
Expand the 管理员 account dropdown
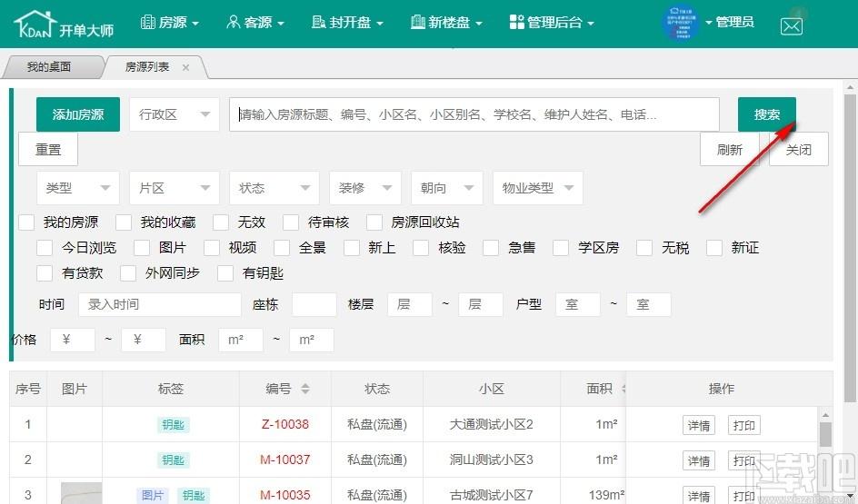point(730,23)
